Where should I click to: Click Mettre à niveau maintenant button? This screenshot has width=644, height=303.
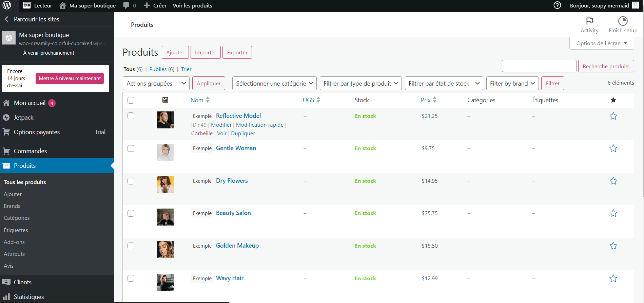click(70, 78)
